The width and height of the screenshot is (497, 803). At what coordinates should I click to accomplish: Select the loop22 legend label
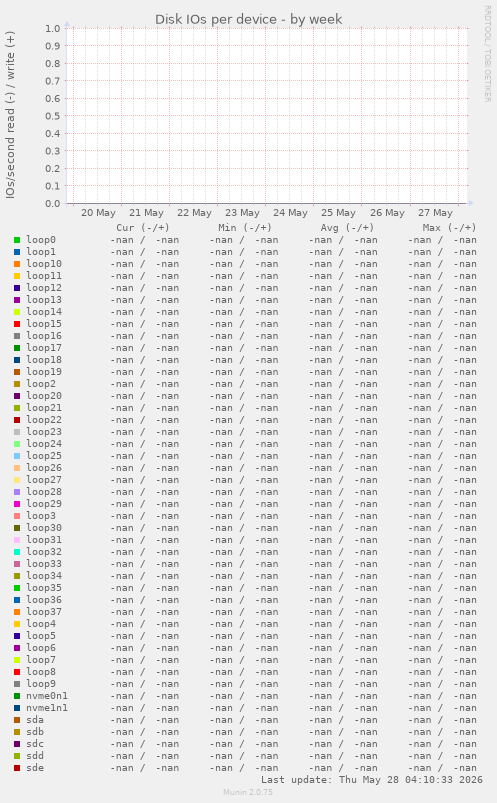44,419
